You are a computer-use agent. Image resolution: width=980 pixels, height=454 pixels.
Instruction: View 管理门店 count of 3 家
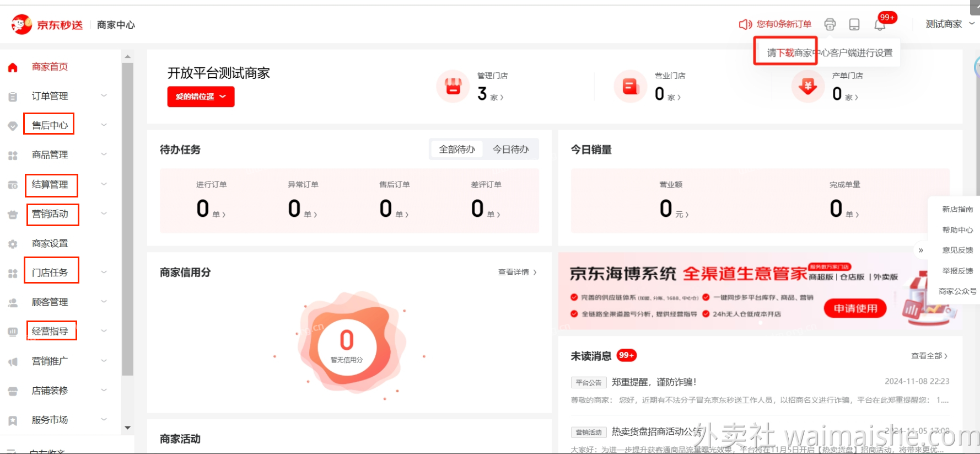490,94
